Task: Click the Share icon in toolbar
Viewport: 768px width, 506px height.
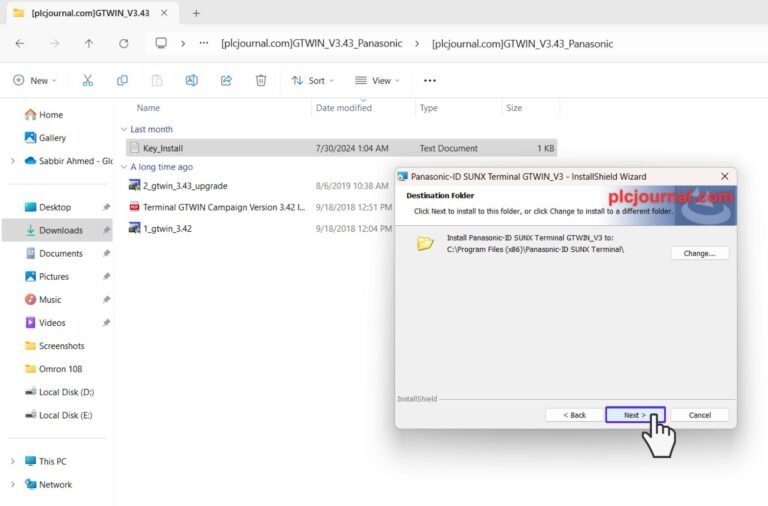Action: 226,80
